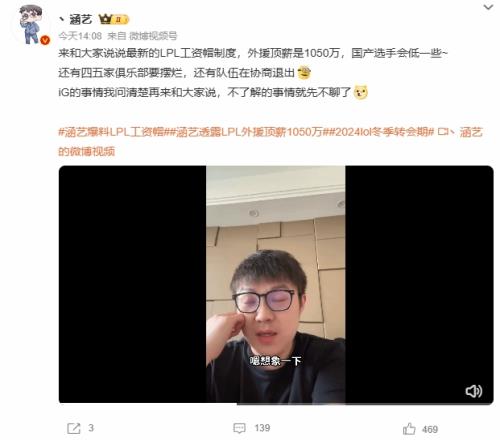This screenshot has height=440, width=500.
Task: Open the 微博视频号 source link
Action: [x=153, y=36]
